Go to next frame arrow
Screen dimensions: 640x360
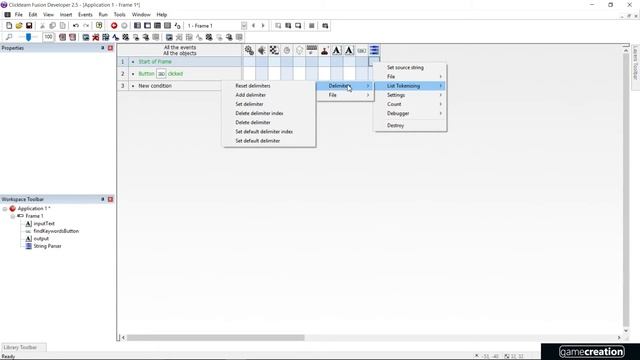(x=263, y=25)
